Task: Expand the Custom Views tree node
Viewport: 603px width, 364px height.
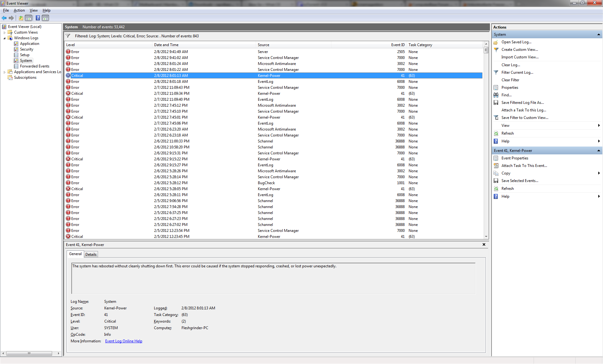Action: (x=4, y=32)
